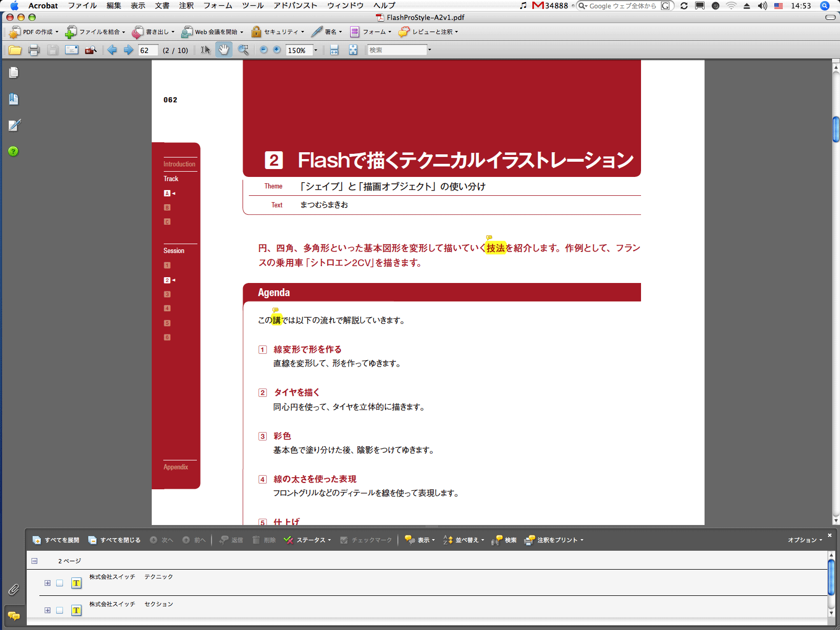Click the Google search field in menu bar
840x630 pixels.
(x=625, y=6)
